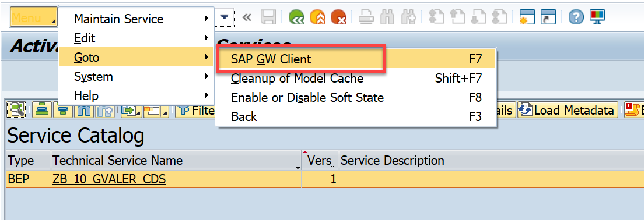This screenshot has height=220, width=644.
Task: Click the Print icon
Action: (366, 17)
